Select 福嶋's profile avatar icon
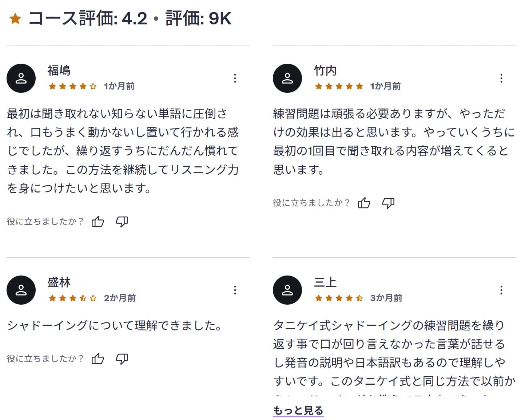Viewport: 521px width, 420px height. tap(21, 78)
